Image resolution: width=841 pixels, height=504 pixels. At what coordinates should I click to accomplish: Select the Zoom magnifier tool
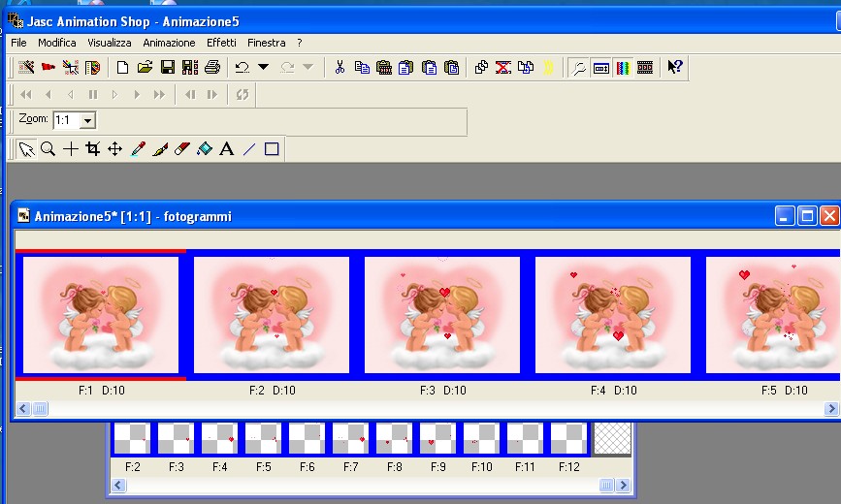[49, 148]
